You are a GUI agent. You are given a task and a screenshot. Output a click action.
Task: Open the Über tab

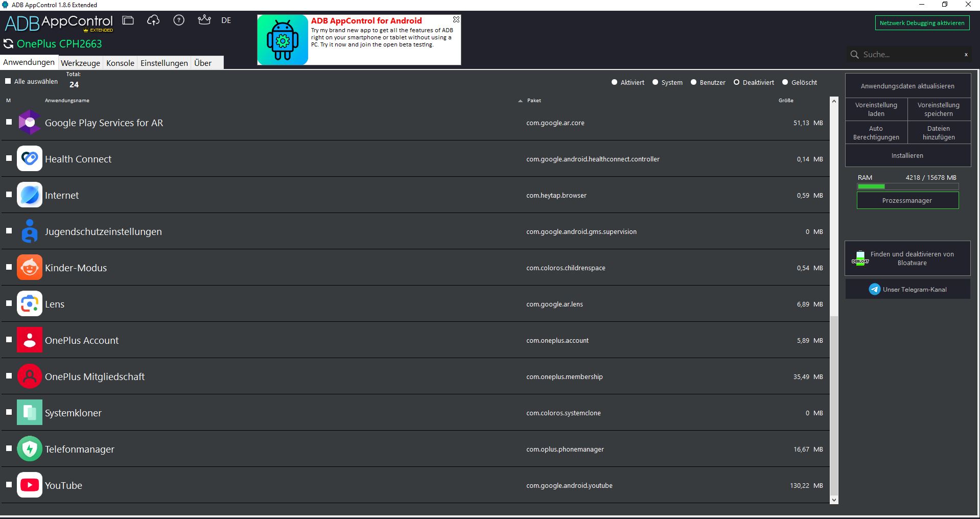click(x=203, y=63)
